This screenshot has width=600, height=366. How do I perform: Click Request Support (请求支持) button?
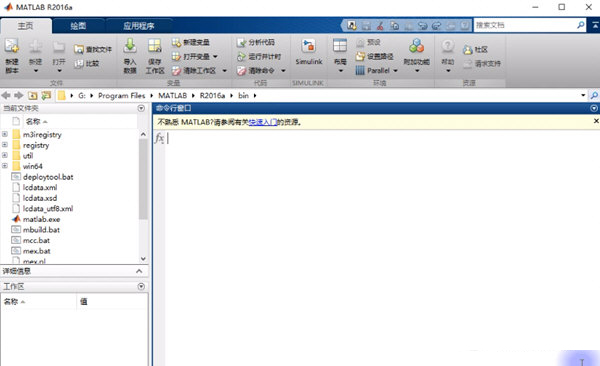[482, 64]
